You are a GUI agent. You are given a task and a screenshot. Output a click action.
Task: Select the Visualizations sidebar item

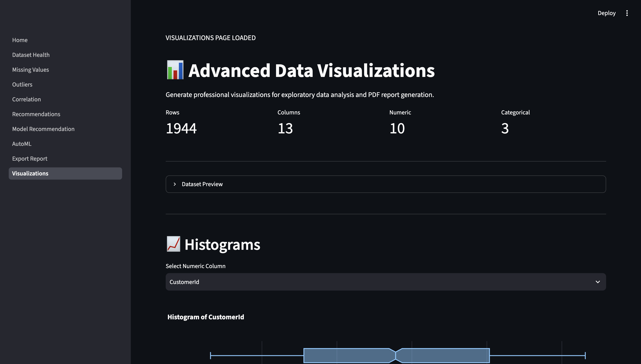65,173
